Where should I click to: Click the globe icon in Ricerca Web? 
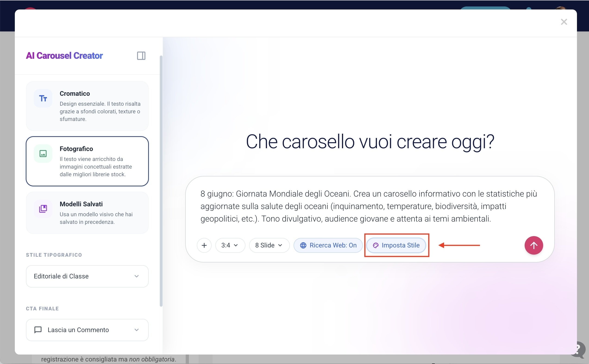click(x=303, y=245)
